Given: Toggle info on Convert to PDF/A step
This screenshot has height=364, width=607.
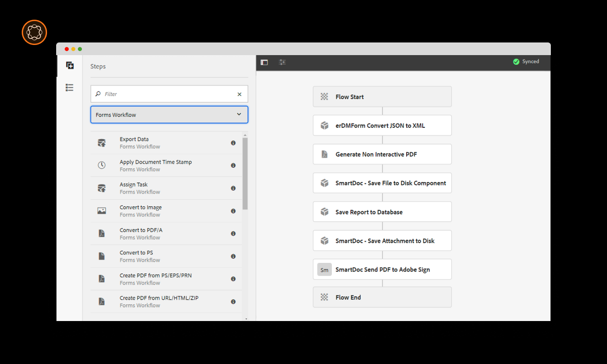Looking at the screenshot, I should [x=233, y=233].
